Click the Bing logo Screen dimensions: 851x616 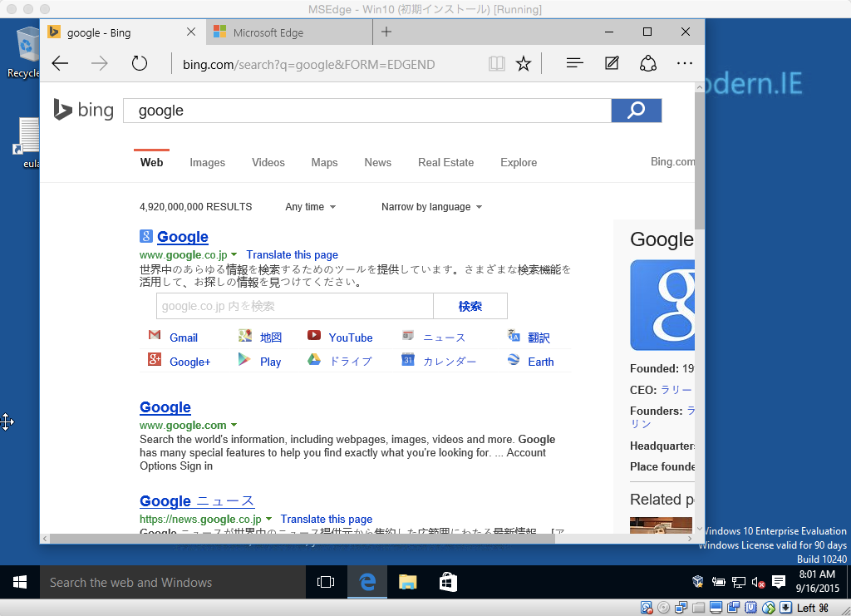pos(84,110)
